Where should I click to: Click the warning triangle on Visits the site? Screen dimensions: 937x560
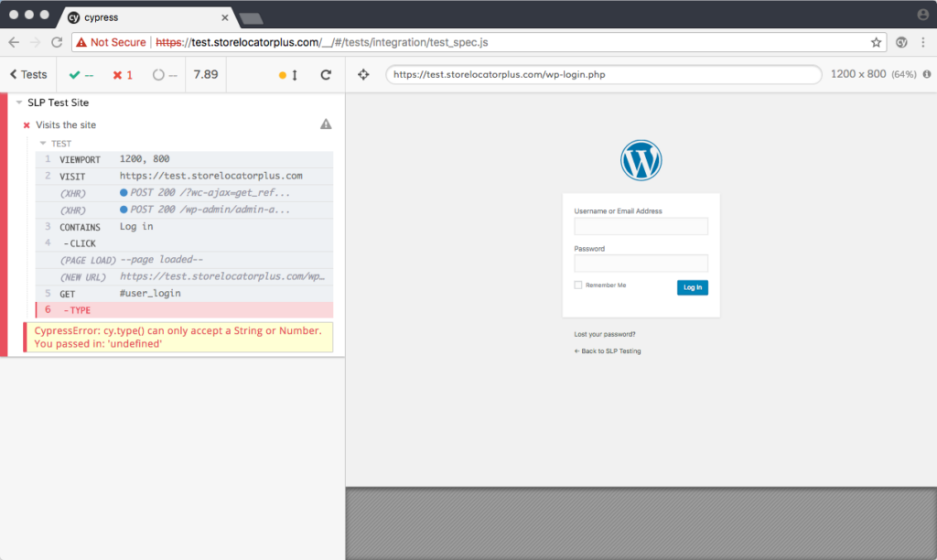[x=326, y=124]
